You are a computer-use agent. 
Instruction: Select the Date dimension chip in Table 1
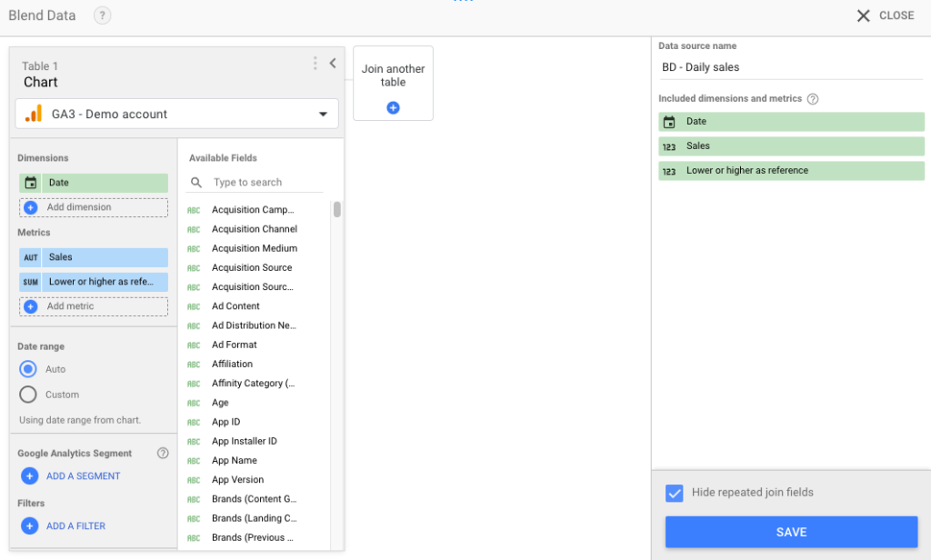coord(94,183)
